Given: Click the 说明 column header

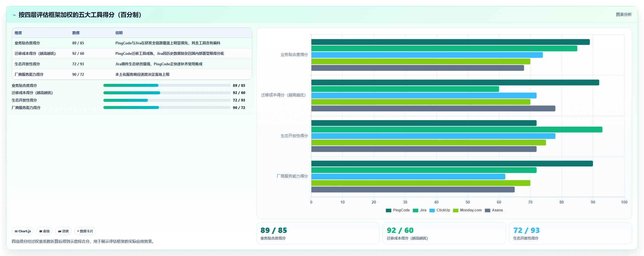Looking at the screenshot, I should 119,33.
